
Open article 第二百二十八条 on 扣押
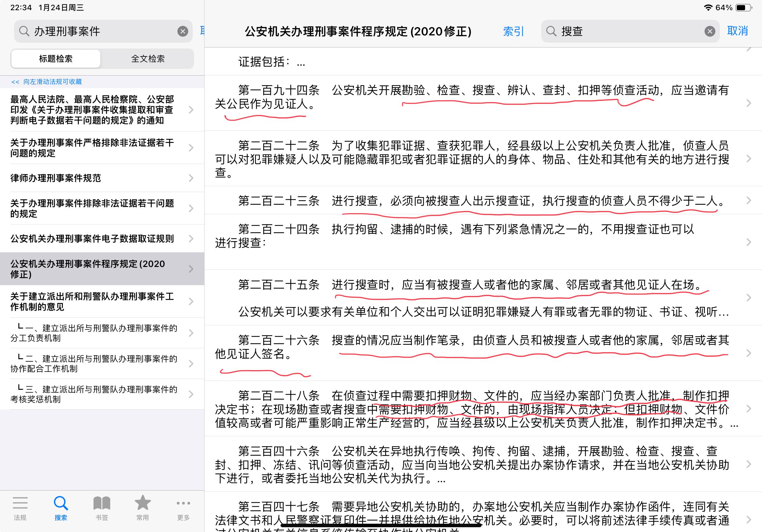(x=483, y=409)
